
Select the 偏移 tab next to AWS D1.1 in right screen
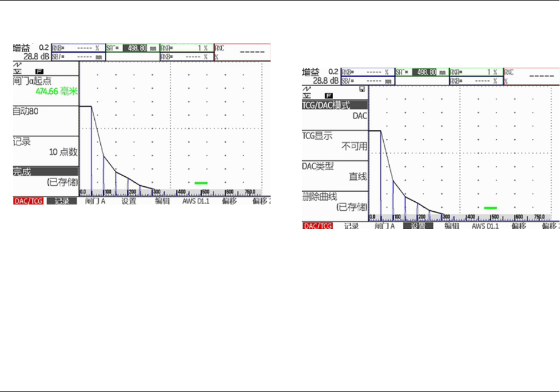518,226
